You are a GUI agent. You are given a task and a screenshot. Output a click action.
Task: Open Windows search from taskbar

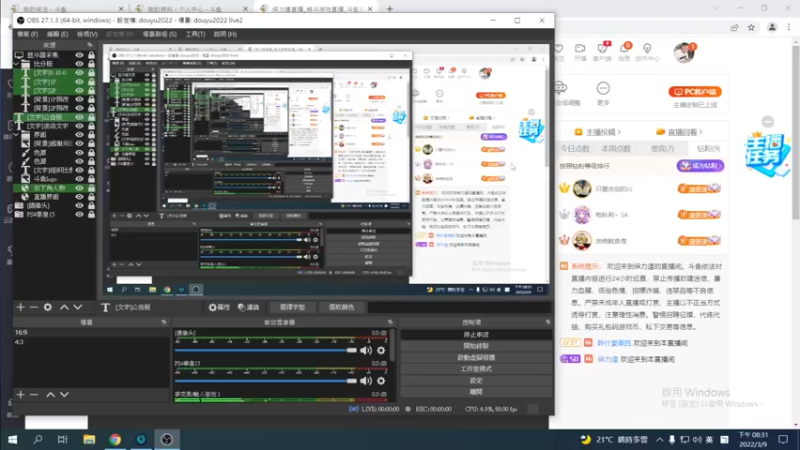38,439
